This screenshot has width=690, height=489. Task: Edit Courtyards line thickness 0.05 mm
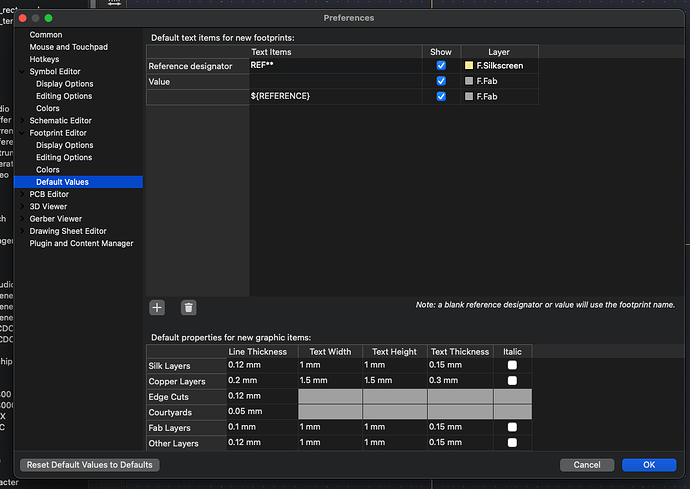point(262,412)
